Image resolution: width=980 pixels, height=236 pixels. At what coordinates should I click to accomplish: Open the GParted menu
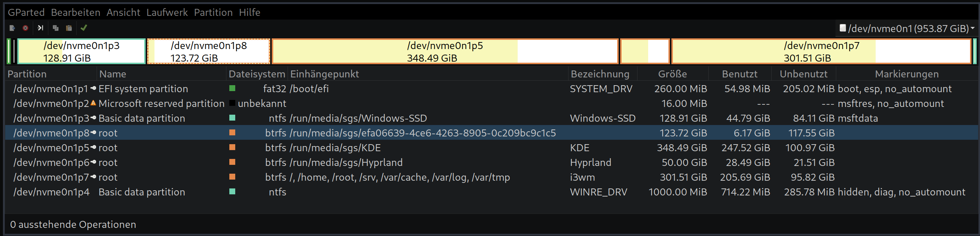[x=26, y=13]
